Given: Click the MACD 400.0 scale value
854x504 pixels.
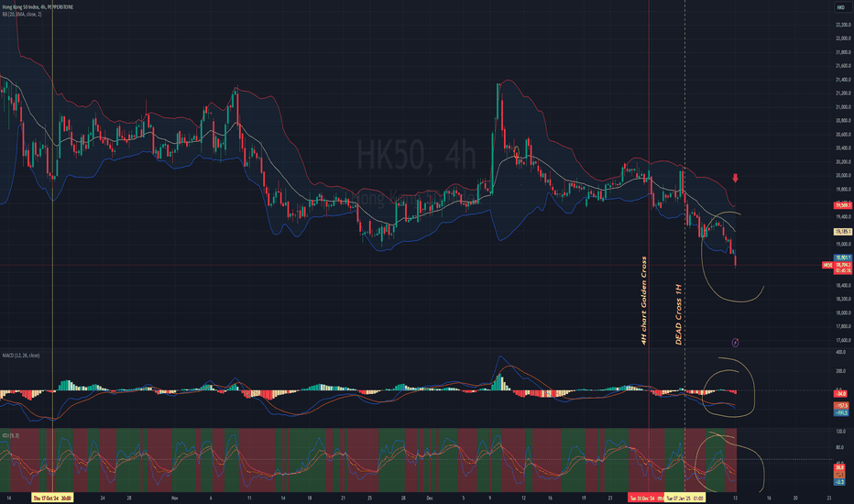Looking at the screenshot, I should point(840,353).
